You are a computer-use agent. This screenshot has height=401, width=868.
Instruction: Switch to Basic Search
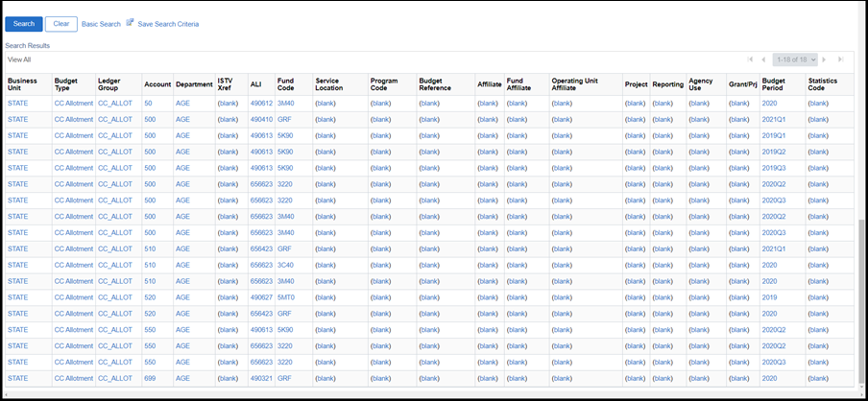101,24
